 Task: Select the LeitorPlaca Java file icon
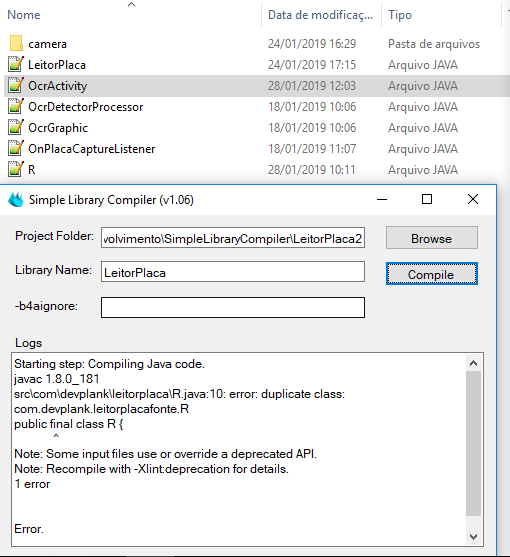[x=16, y=64]
